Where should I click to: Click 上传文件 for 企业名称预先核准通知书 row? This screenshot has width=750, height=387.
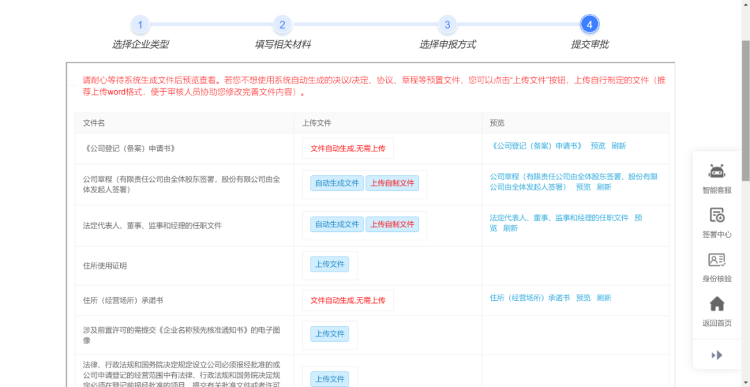click(330, 334)
